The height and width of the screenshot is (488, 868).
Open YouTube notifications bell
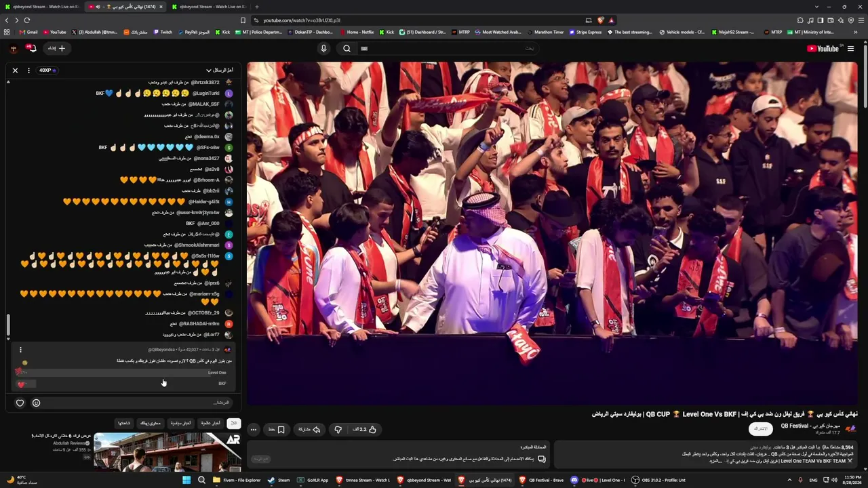click(31, 48)
